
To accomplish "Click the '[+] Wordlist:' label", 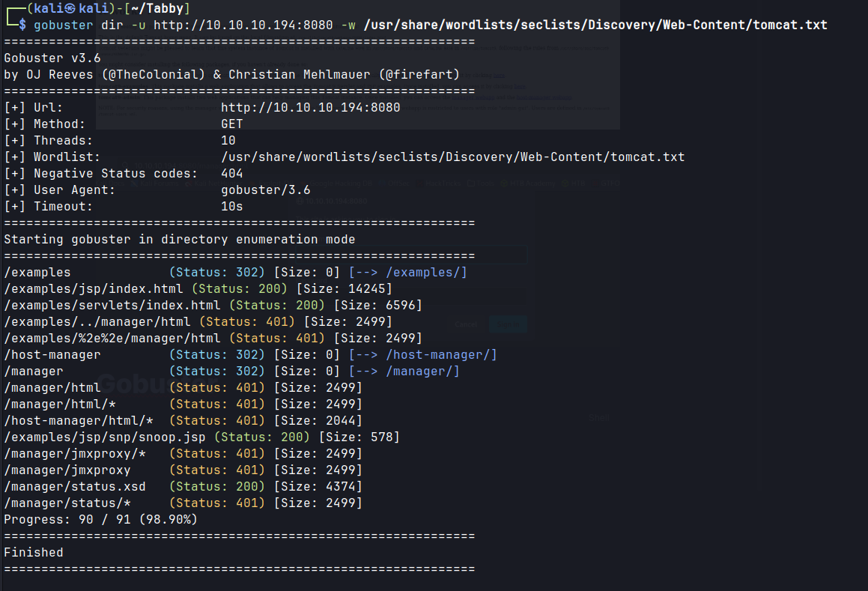I will click(52, 157).
